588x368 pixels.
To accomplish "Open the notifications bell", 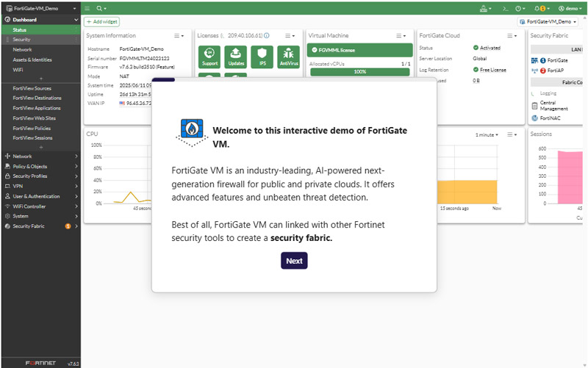I will 542,8.
